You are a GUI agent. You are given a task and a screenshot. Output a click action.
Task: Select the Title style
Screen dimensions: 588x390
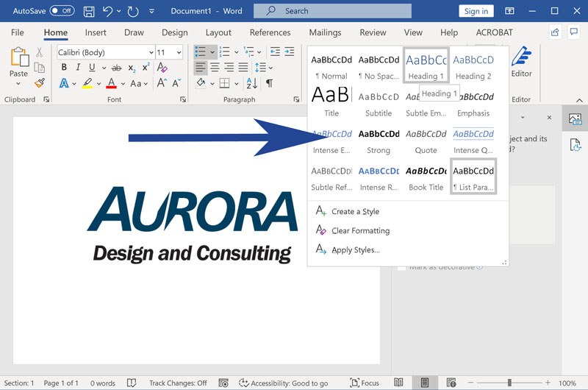331,102
